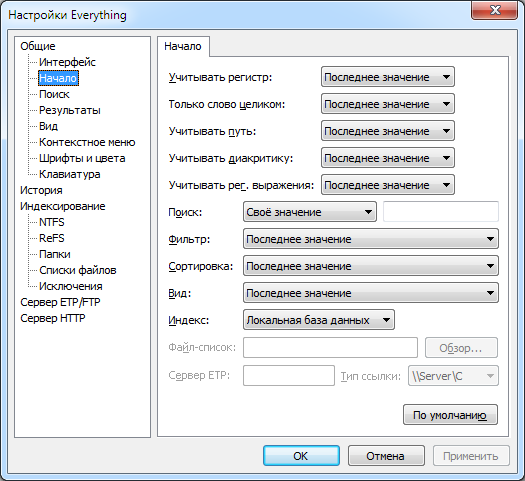
Task: Expand the Учитывать путь dropdown
Action: [x=388, y=131]
